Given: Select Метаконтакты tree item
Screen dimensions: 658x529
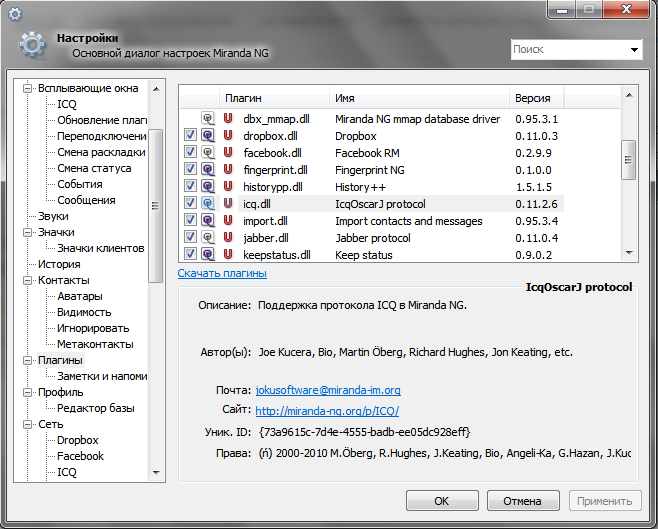Looking at the screenshot, I should (x=95, y=344).
